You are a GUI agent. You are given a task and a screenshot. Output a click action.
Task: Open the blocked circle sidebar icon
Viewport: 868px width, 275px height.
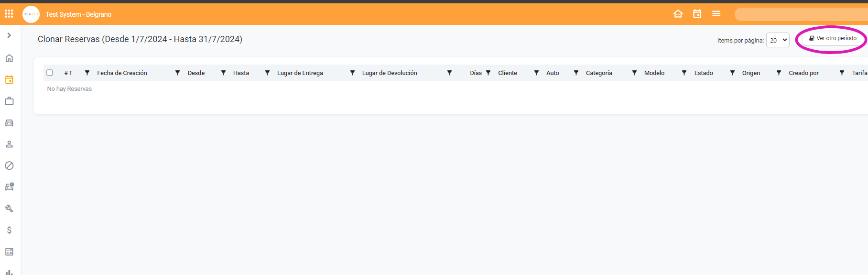[9, 166]
